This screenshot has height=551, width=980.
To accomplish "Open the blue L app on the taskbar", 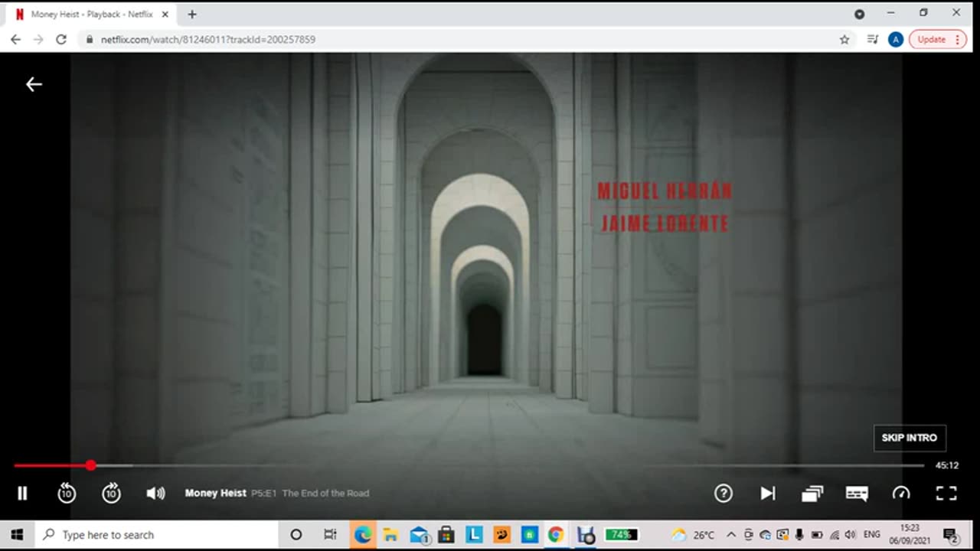I will coord(474,535).
